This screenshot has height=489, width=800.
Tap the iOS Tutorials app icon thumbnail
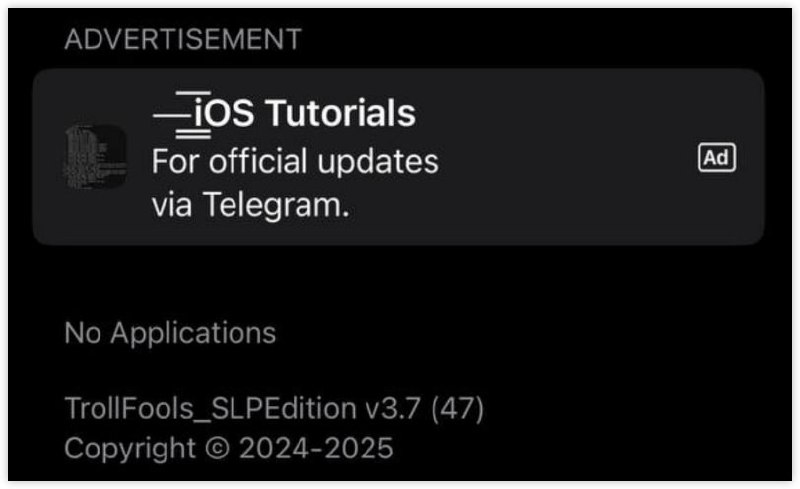(95, 157)
